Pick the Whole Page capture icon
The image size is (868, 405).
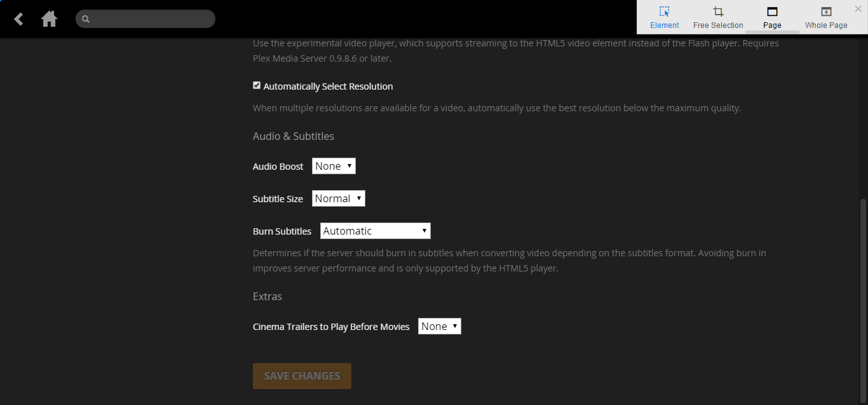tap(826, 11)
